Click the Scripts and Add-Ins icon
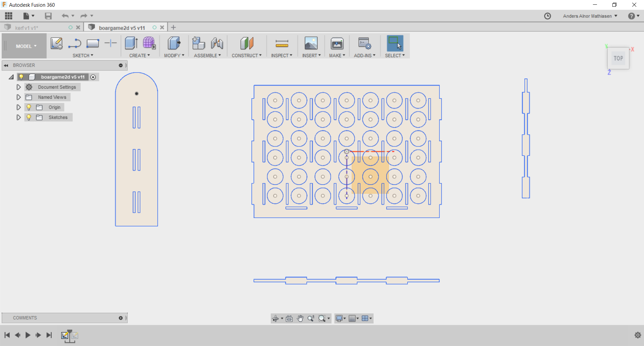 click(x=364, y=43)
